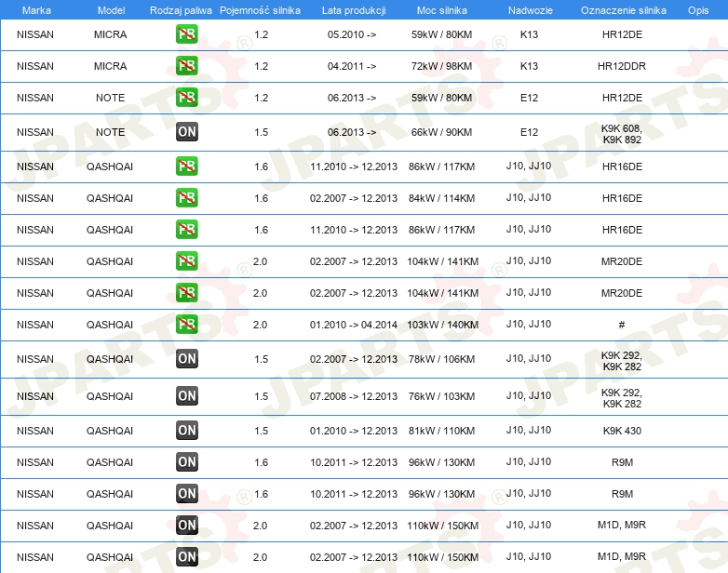Select NISSAN in the Micra HR12DDR row
The image size is (728, 573).
pyautogui.click(x=35, y=66)
